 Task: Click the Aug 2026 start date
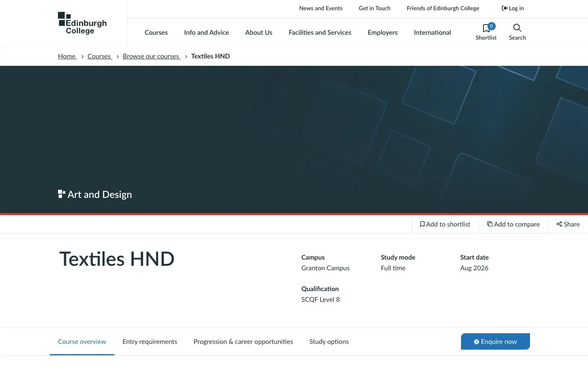click(474, 268)
